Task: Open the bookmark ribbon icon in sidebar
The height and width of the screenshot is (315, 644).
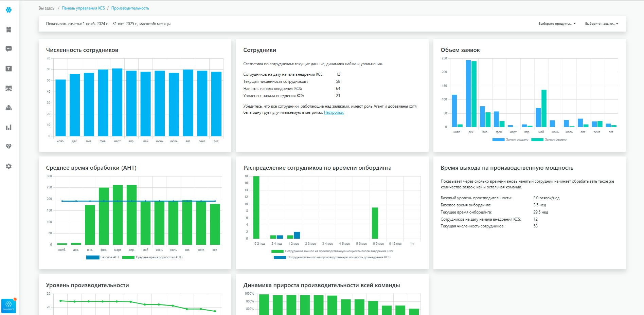Action: (9, 30)
